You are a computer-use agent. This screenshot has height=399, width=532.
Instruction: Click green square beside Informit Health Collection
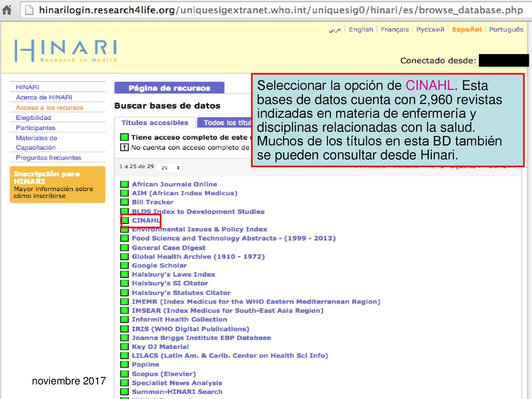coord(125,320)
